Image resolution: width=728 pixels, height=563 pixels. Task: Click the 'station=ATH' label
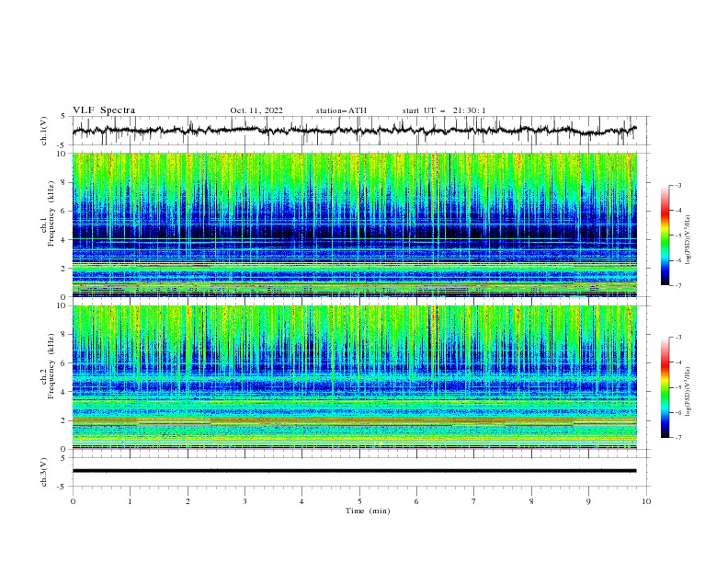click(341, 110)
